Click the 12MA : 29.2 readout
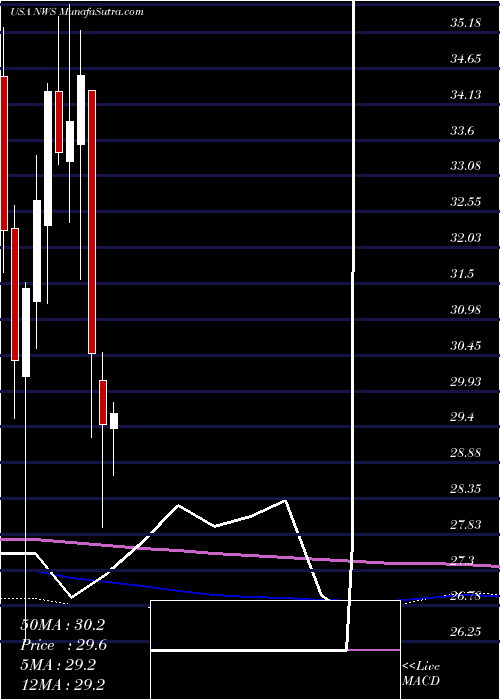 (62, 685)
